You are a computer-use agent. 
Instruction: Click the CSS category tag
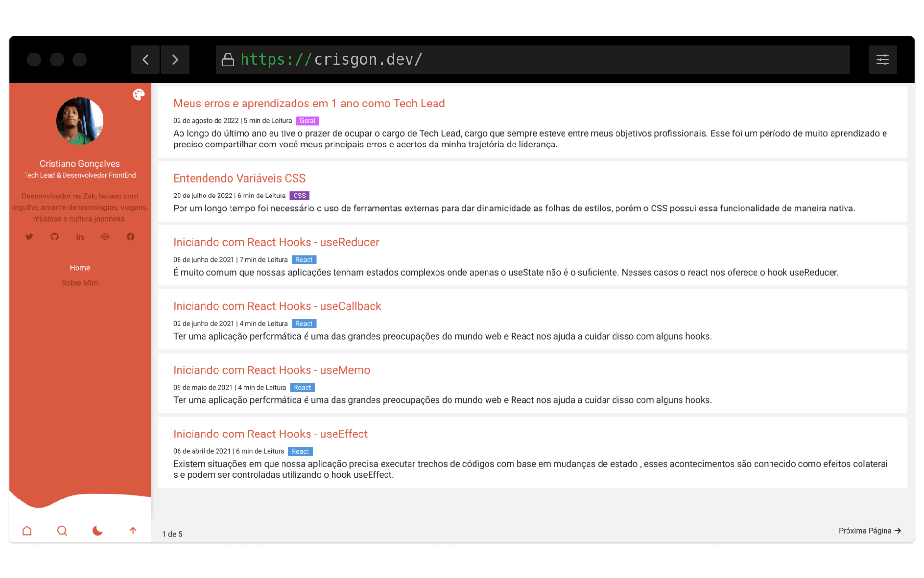299,196
